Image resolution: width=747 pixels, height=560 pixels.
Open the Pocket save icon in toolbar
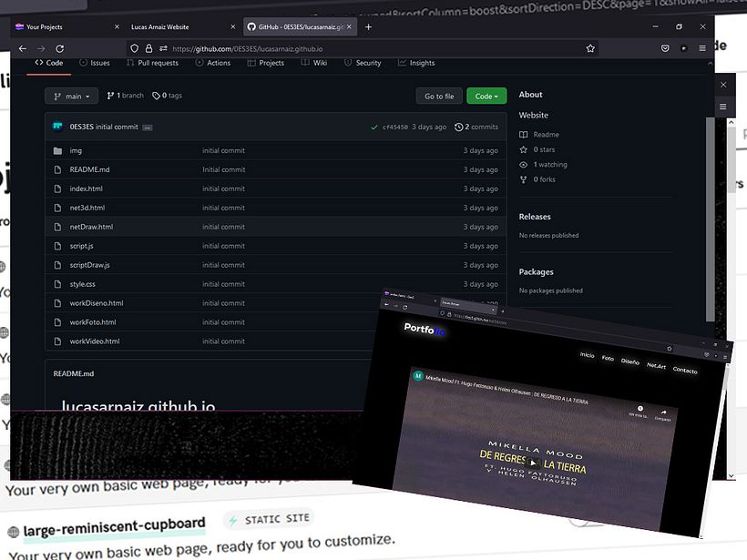click(x=665, y=48)
